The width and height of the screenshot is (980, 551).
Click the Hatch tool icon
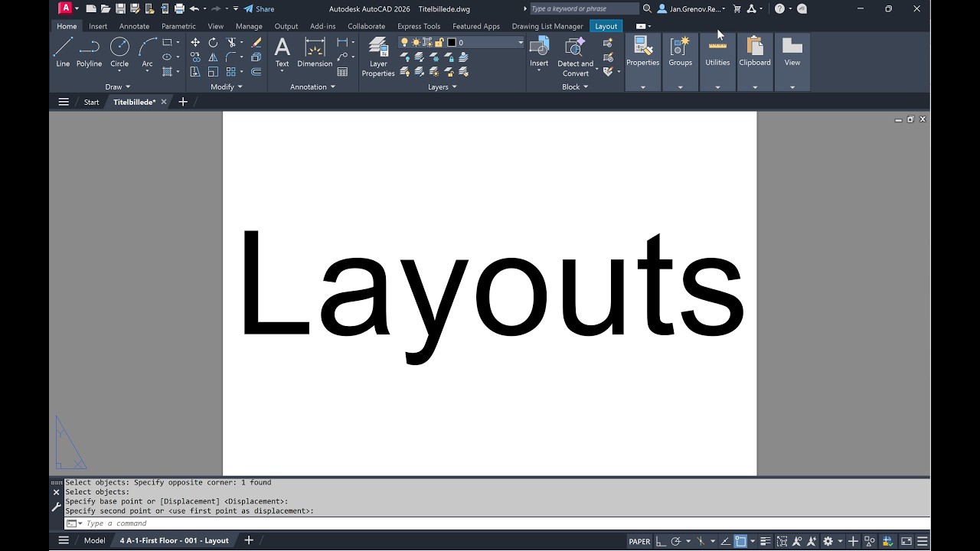pos(167,72)
